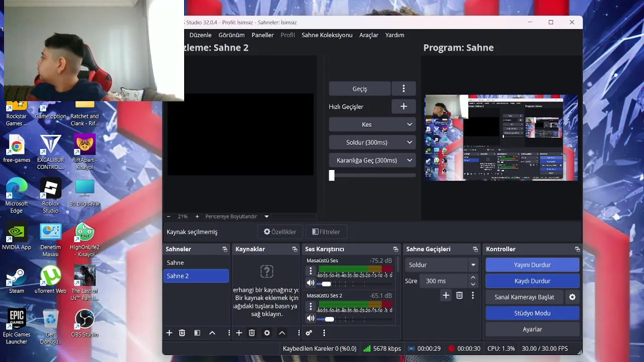Image resolution: width=644 pixels, height=362 pixels.
Task: Open the Kes quick transition dropdown
Action: [372, 125]
